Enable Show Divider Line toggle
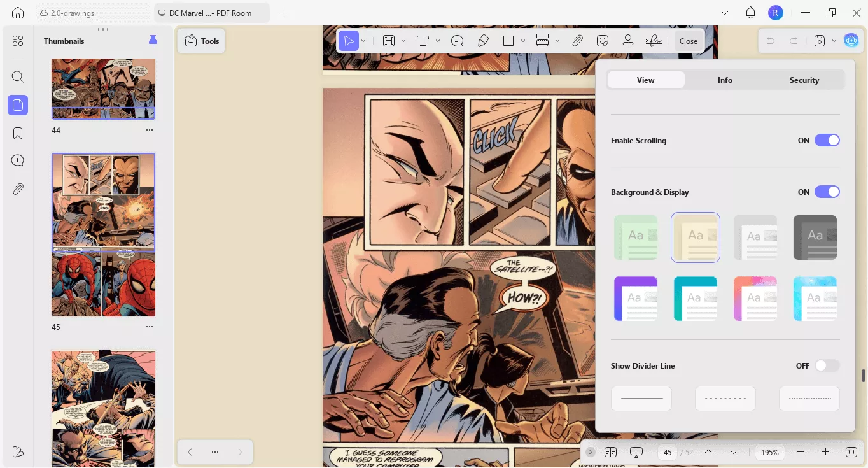 827,365
